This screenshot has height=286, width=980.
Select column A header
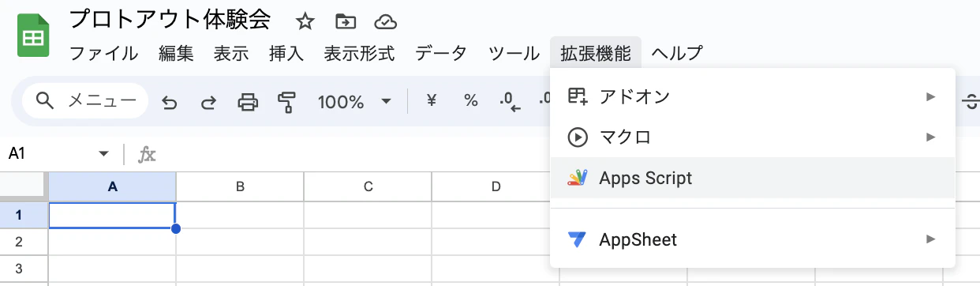(x=112, y=187)
